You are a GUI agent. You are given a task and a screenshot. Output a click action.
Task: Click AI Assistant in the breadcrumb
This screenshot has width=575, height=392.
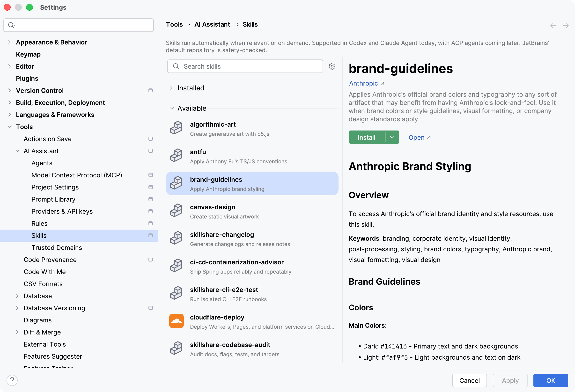[212, 24]
